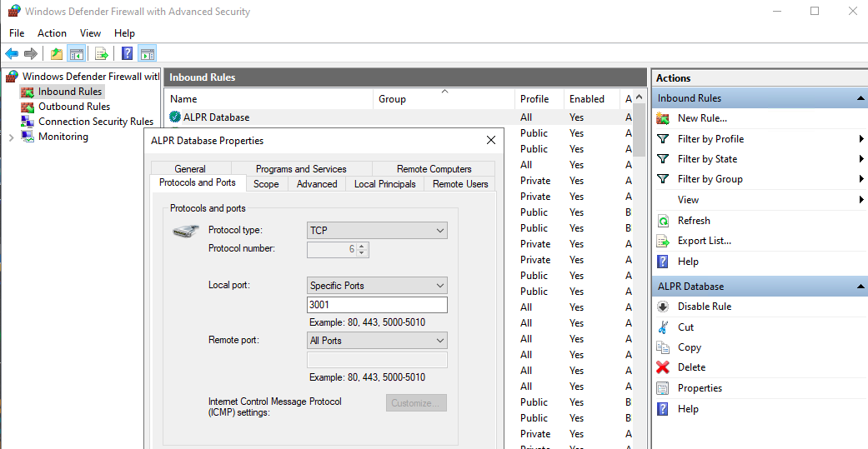Open Connection Security Rules node
Viewport: 868px width, 449px height.
tap(96, 122)
